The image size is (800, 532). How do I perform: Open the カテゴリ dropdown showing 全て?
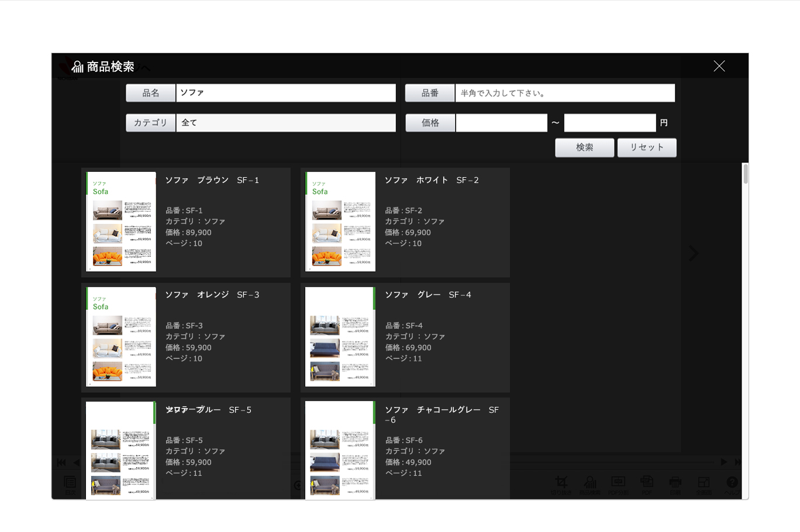pyautogui.click(x=285, y=123)
